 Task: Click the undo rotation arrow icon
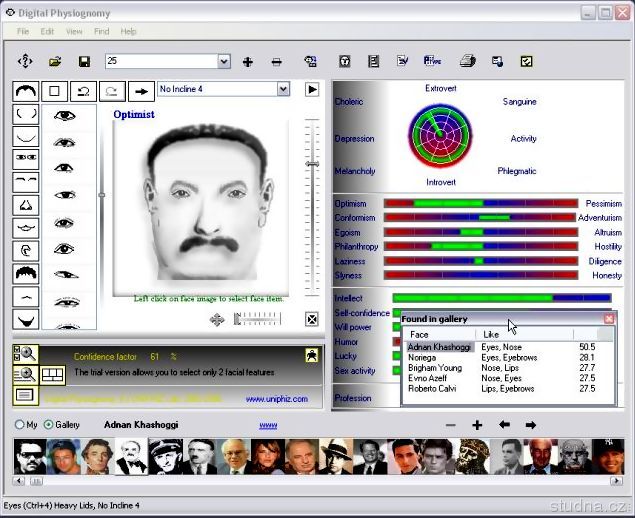pyautogui.click(x=83, y=91)
